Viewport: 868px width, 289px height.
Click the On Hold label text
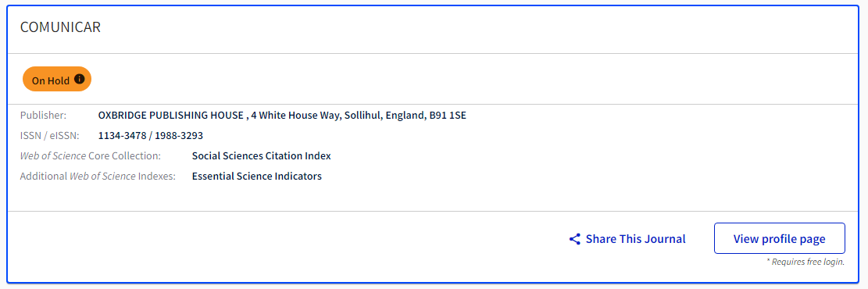coord(50,80)
